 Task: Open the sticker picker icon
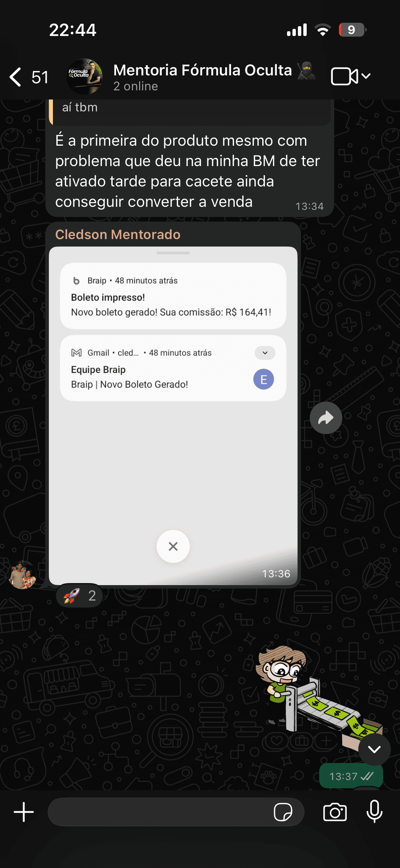coord(283,812)
